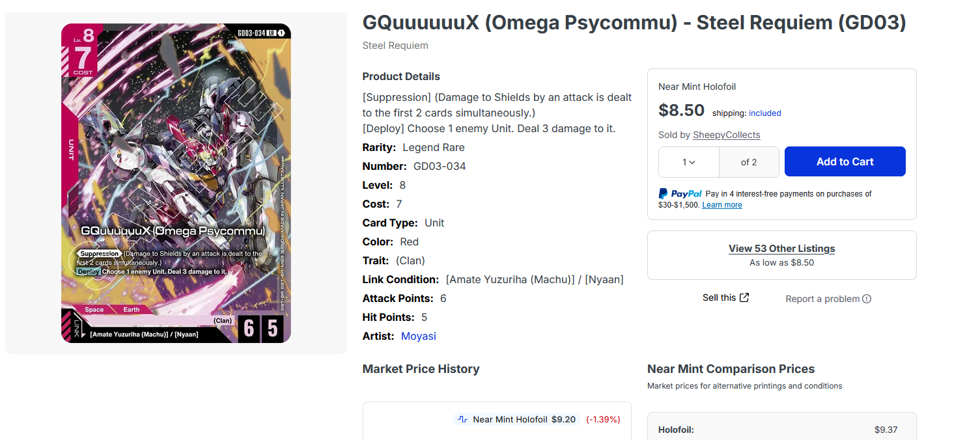Click the "As low as $8.50" text
The width and height of the screenshot is (980, 440).
781,263
